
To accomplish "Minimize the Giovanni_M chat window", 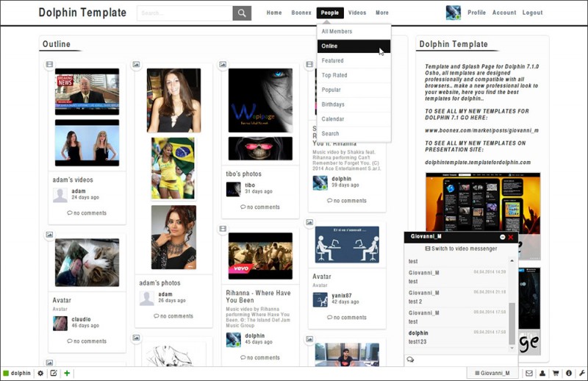I will coord(503,237).
